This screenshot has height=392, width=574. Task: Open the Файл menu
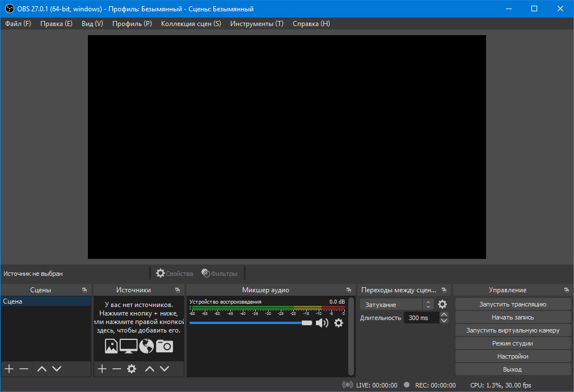[x=18, y=24]
